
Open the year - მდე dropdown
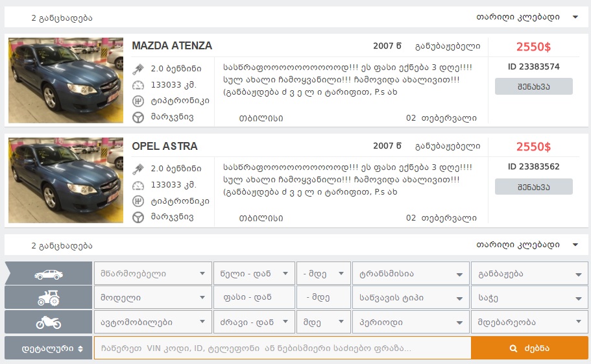324,274
